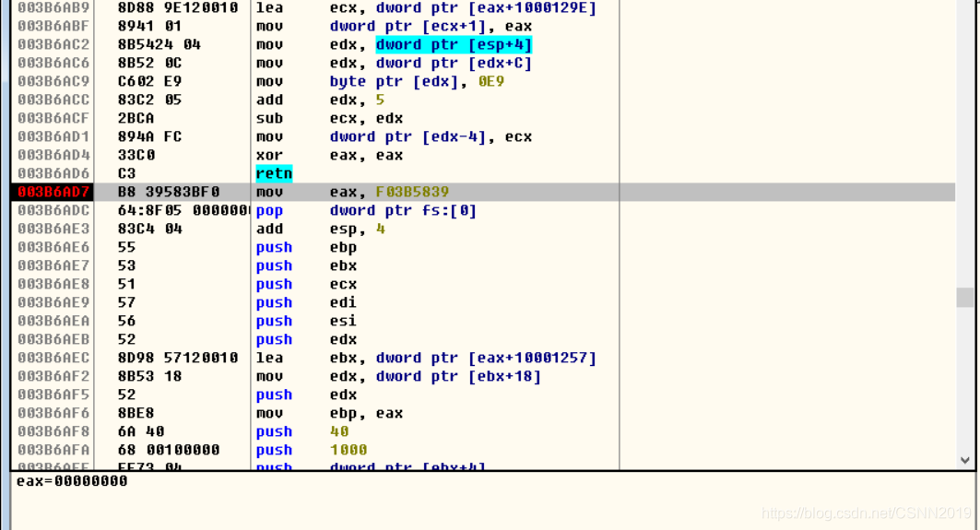Select the push ecx instruction
The image size is (980, 530).
[x=306, y=284]
